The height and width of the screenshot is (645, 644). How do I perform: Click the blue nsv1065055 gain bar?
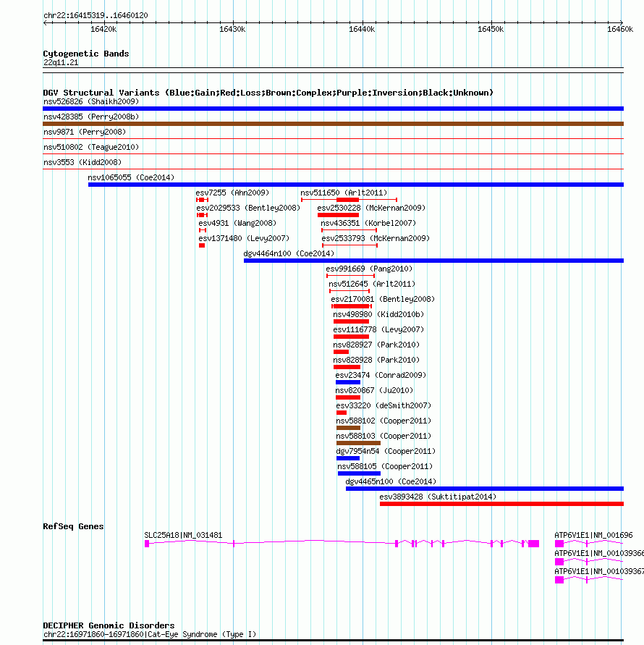click(x=356, y=185)
